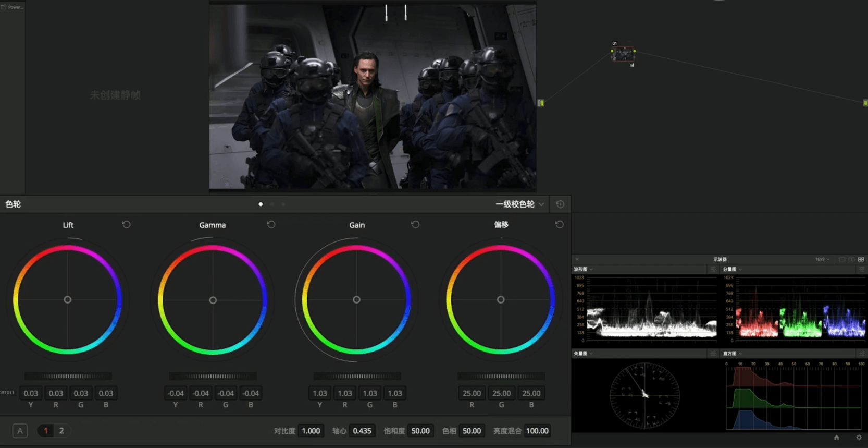Image resolution: width=868 pixels, height=448 pixels.
Task: Open the 分量图 parade settings icon
Action: coord(862,269)
